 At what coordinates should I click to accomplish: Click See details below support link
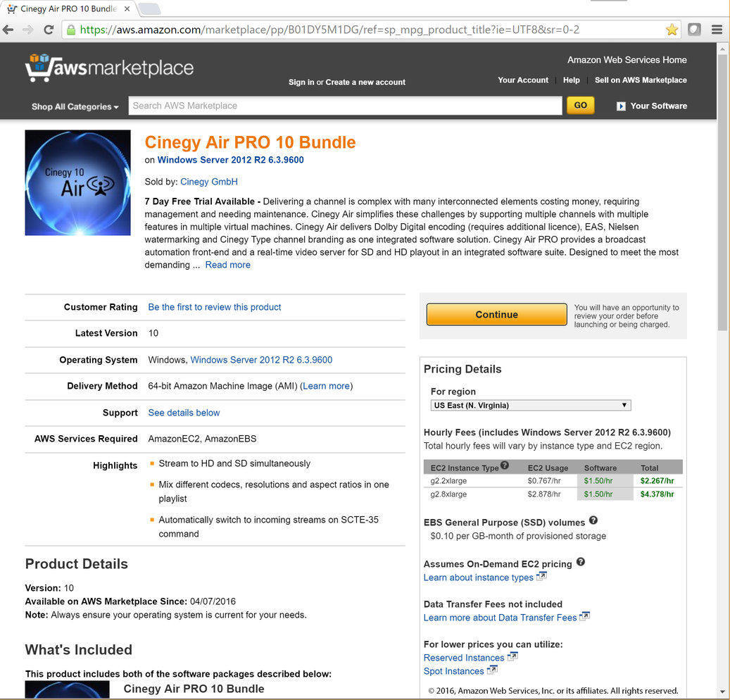[x=184, y=413]
